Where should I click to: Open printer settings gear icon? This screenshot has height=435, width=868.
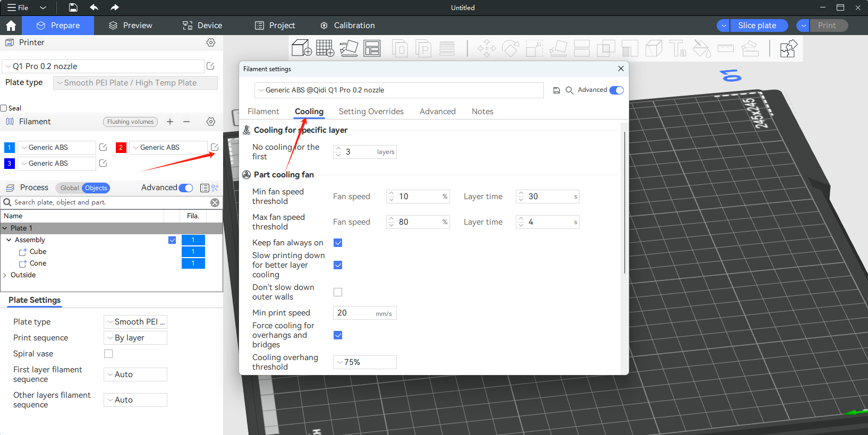point(211,42)
